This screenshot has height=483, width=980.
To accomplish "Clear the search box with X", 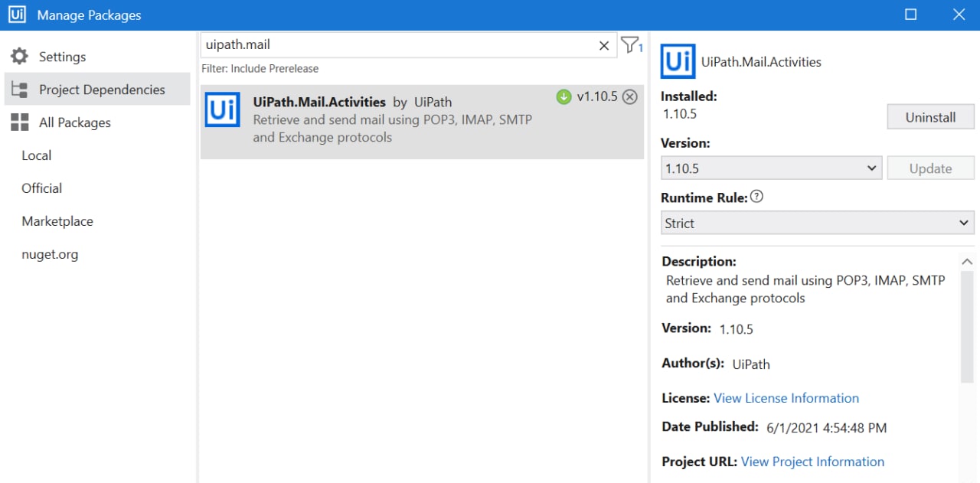I will pos(603,46).
